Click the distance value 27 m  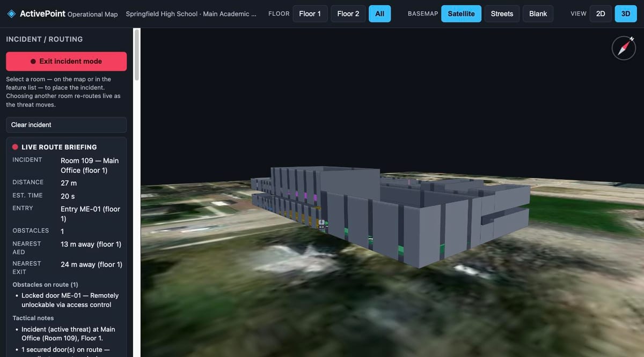(x=69, y=183)
